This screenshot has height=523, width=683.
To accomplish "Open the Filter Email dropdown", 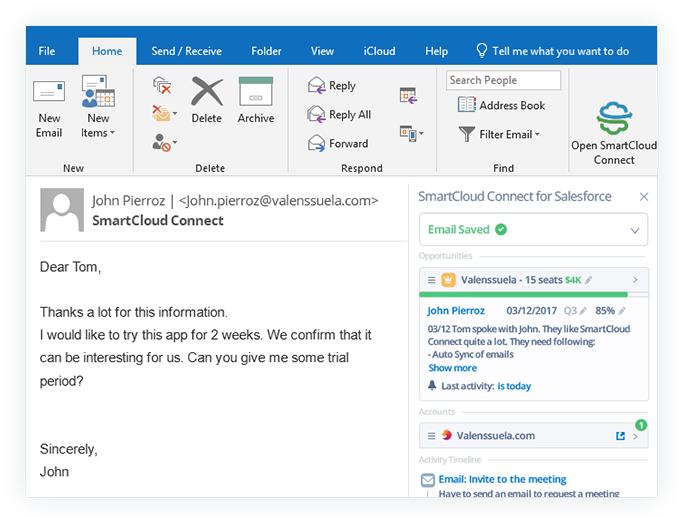I will click(500, 134).
